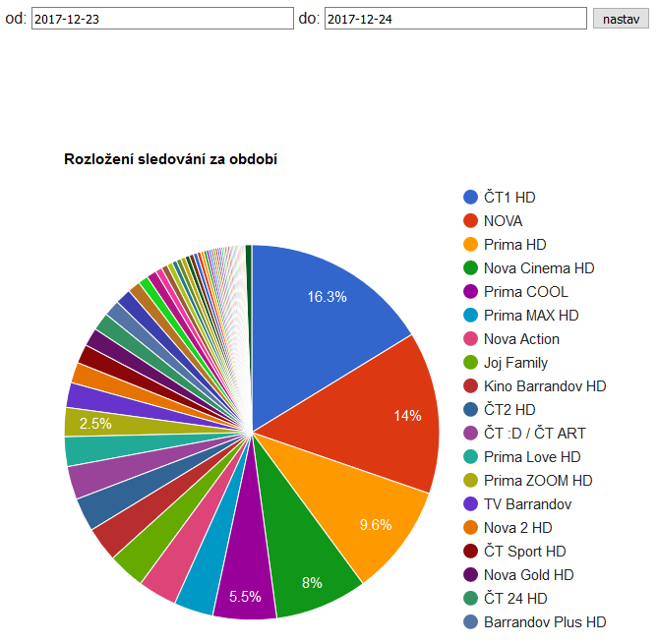Screen dimensions: 658x644
Task: Click the red NOVA legend swatch
Action: pos(470,220)
